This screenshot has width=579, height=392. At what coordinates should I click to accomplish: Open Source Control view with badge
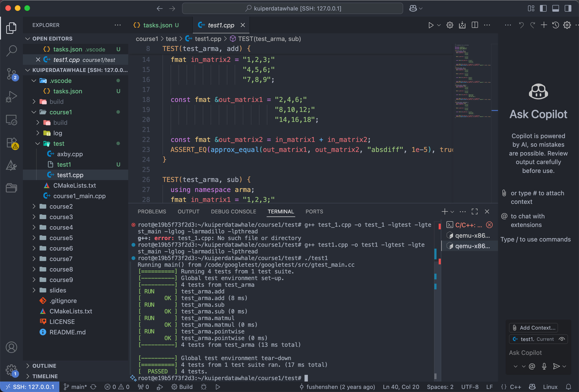click(x=11, y=74)
